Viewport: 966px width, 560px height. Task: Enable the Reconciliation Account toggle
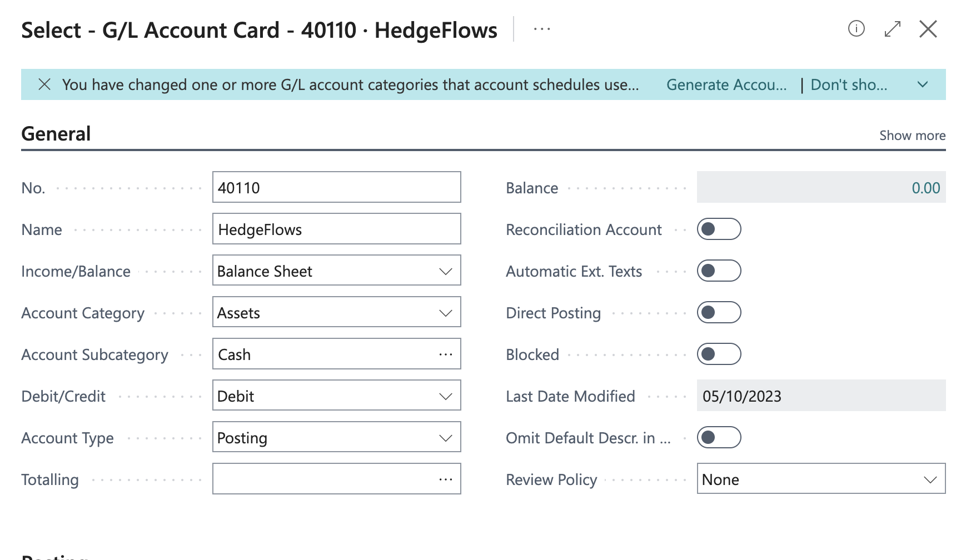pyautogui.click(x=719, y=229)
